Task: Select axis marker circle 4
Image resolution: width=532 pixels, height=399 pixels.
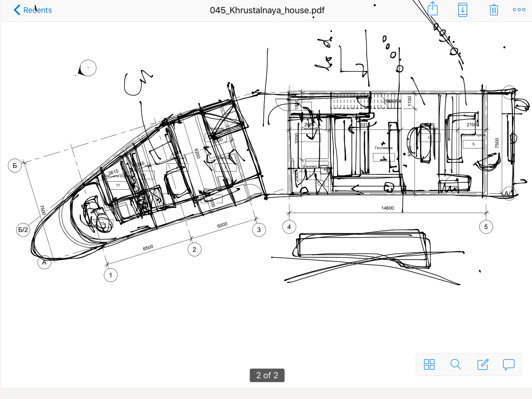Action: pos(289,227)
